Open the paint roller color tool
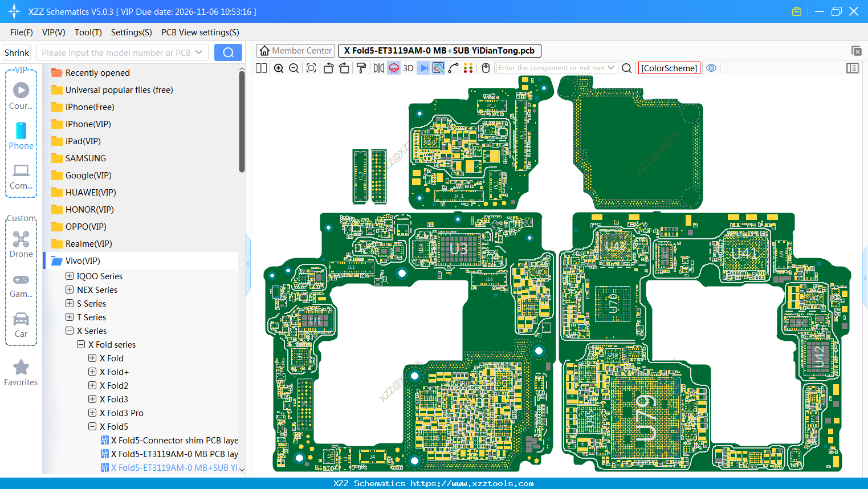This screenshot has height=489, width=868. click(361, 68)
